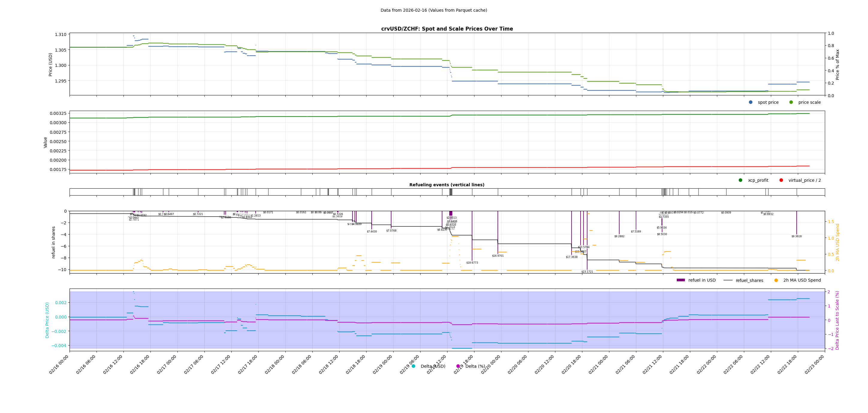Click the '02/23 00:00' x-axis tick label
Viewport: 868px width, 413px height.
coord(814,364)
